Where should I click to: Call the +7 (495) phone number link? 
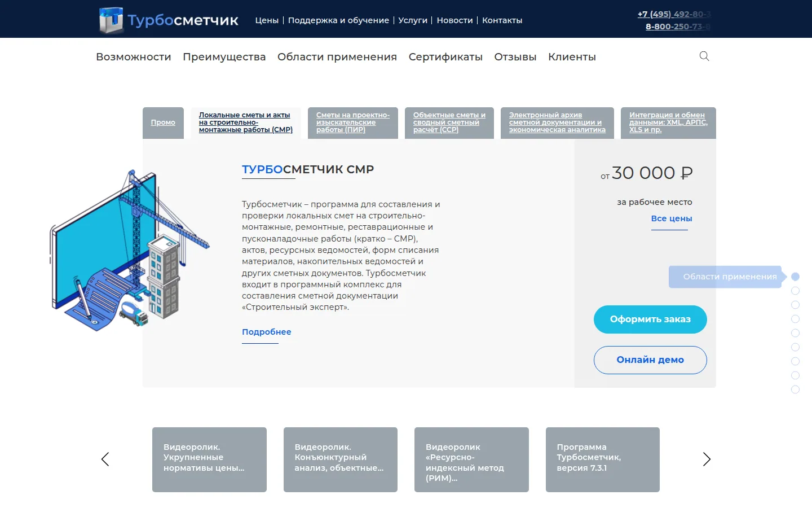(x=674, y=14)
